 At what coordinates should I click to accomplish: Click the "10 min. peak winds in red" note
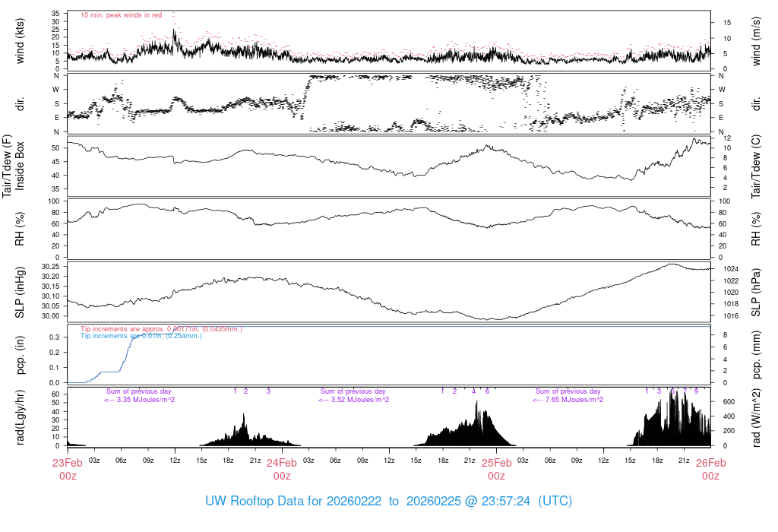coord(121,15)
